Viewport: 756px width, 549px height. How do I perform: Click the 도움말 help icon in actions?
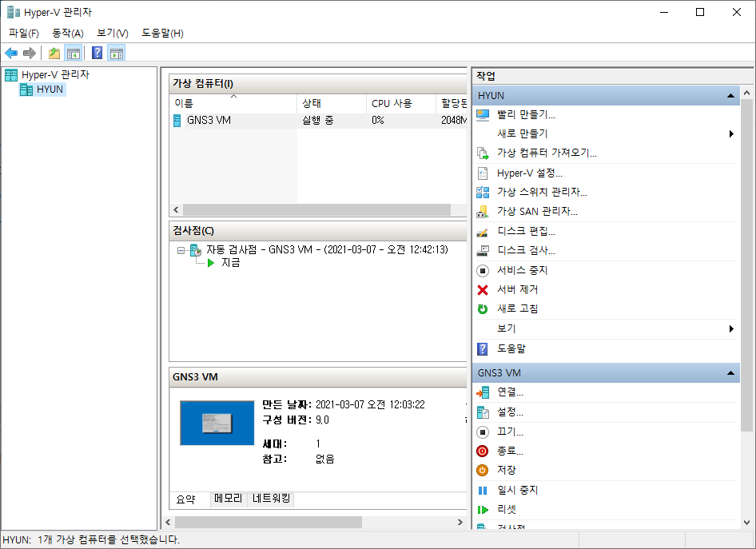tap(482, 349)
